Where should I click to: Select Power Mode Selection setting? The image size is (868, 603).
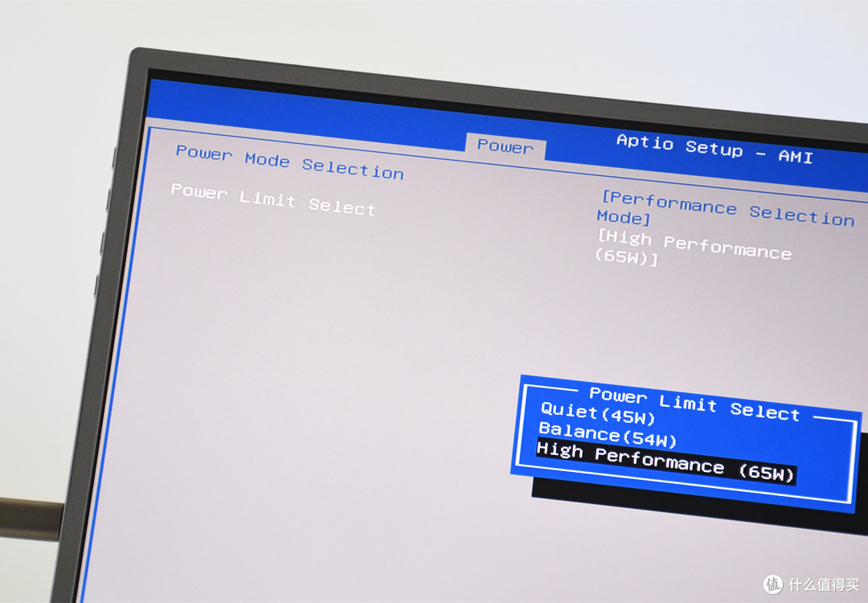pos(289,162)
